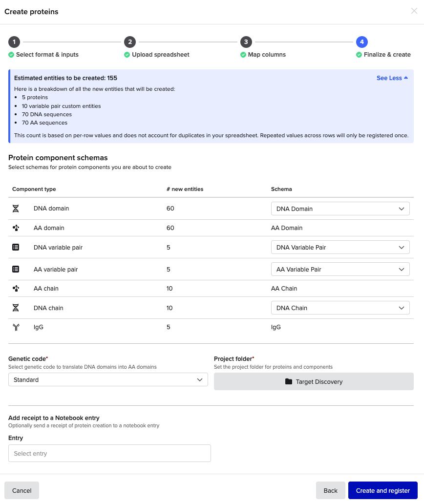
Task: Open the AA Variable Pair schema dropdown
Action: pyautogui.click(x=340, y=270)
